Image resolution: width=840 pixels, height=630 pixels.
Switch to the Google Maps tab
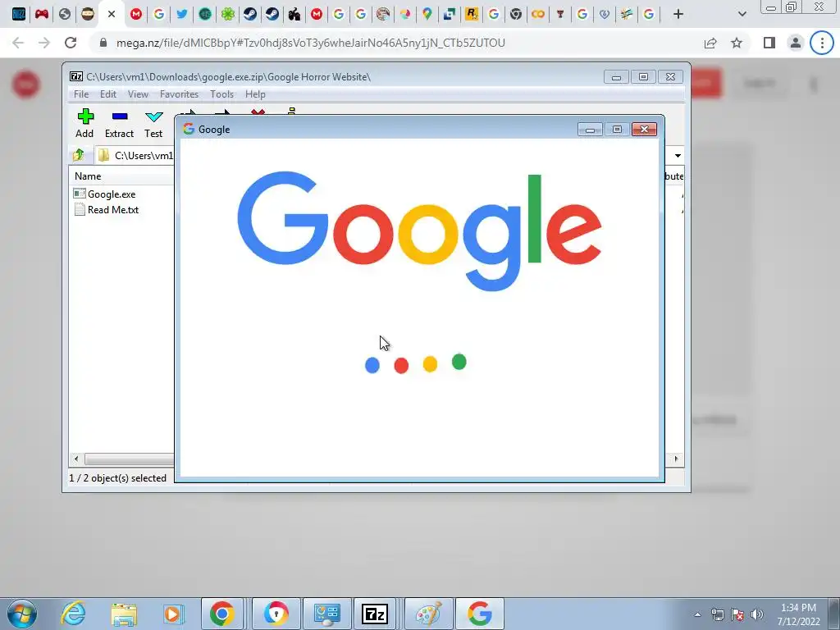pyautogui.click(x=427, y=14)
